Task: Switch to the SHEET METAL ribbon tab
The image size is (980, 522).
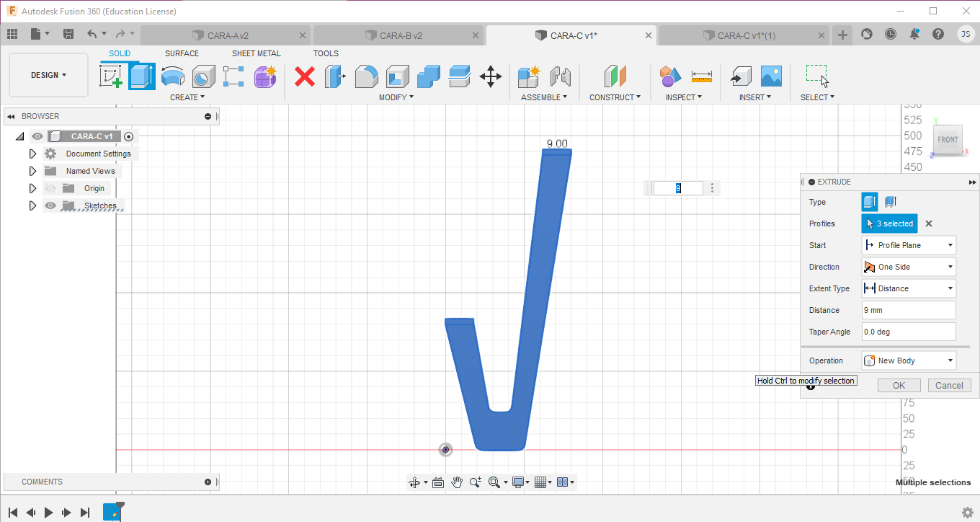Action: (x=257, y=53)
